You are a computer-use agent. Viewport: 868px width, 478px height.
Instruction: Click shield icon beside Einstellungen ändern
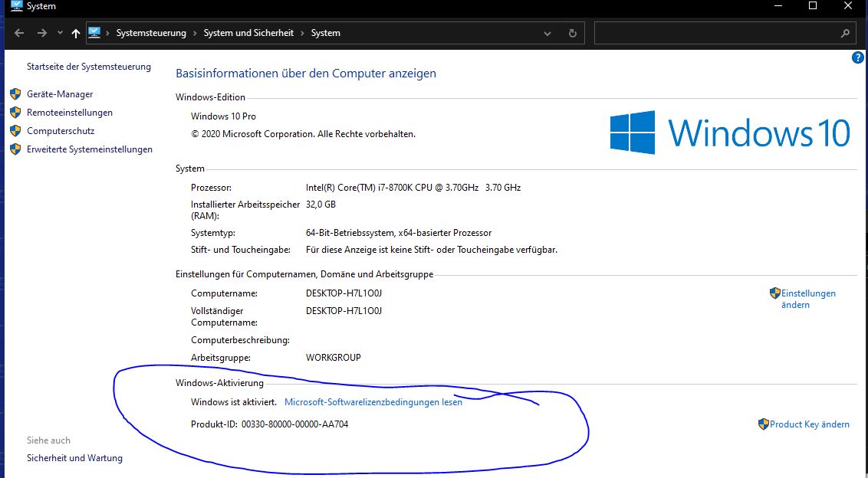coord(775,293)
